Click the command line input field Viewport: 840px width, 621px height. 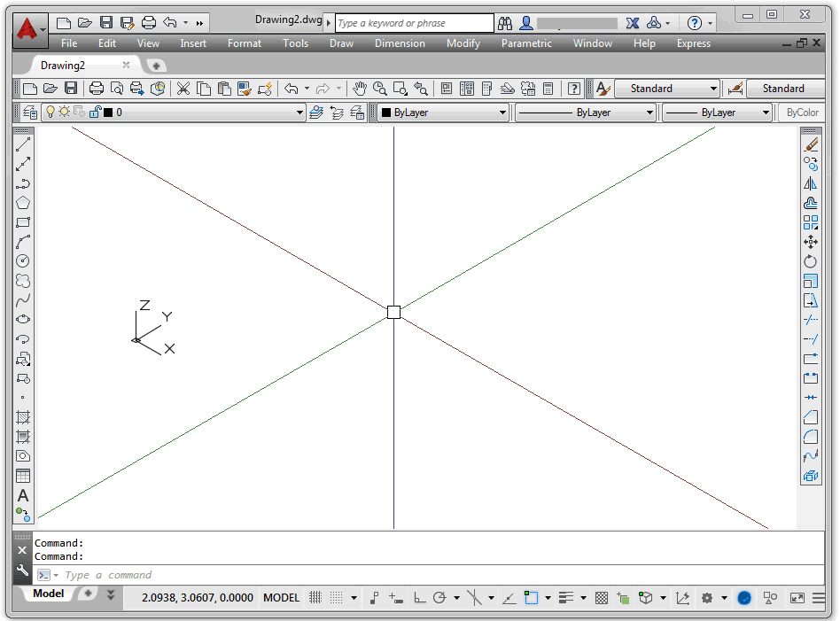pyautogui.click(x=354, y=575)
